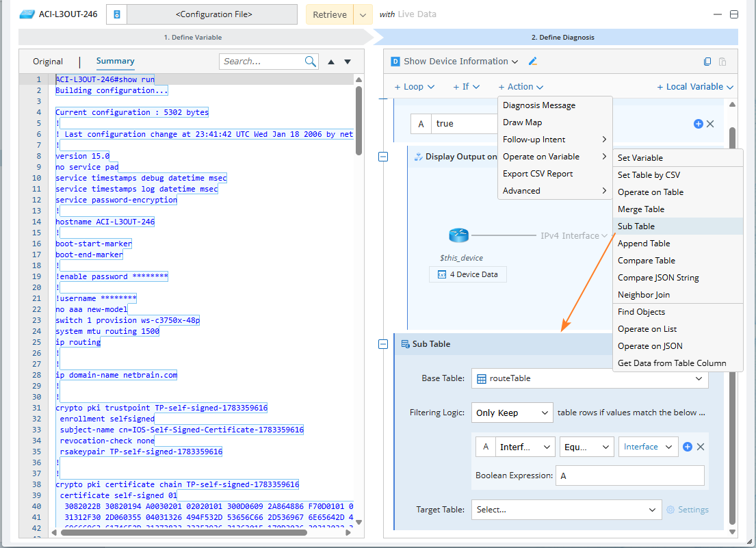Click the pencil edit icon beside Show Device Information
The image size is (756, 548).
tap(533, 62)
